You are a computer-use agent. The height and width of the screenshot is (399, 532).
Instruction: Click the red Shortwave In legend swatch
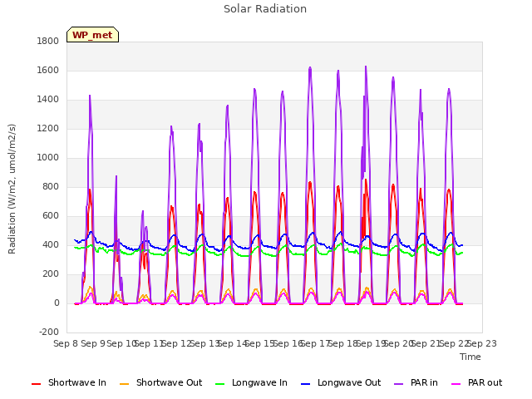(36, 384)
